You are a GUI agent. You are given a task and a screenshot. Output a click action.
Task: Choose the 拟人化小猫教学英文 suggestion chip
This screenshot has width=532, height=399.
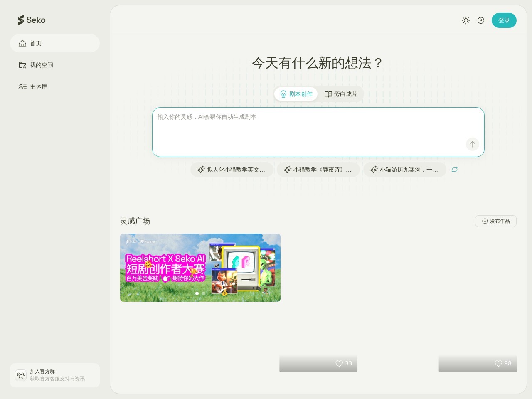pos(232,170)
